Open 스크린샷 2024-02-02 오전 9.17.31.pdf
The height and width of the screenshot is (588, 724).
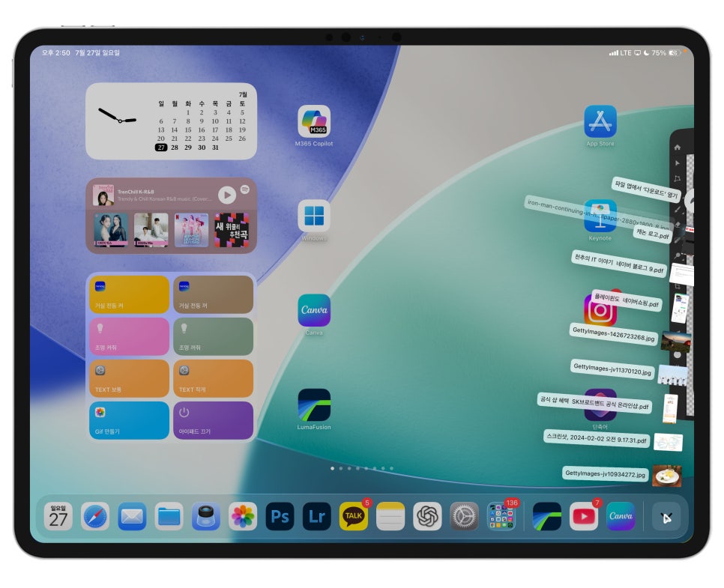pos(597,438)
